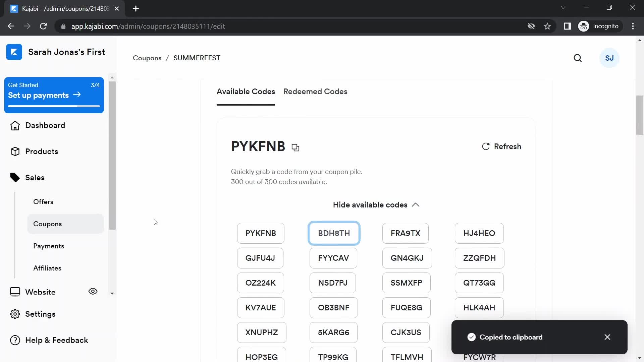Click the Help & Feedback sidebar link
This screenshot has height=362, width=644.
point(57,340)
